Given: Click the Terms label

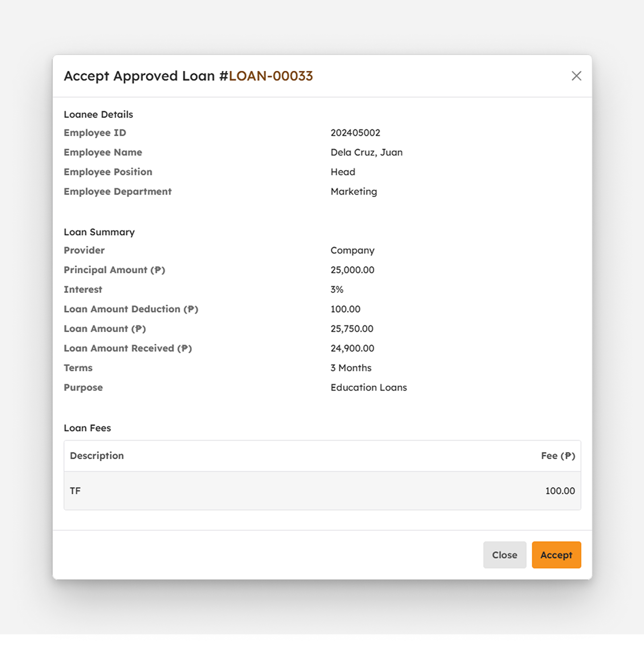Looking at the screenshot, I should tap(78, 368).
